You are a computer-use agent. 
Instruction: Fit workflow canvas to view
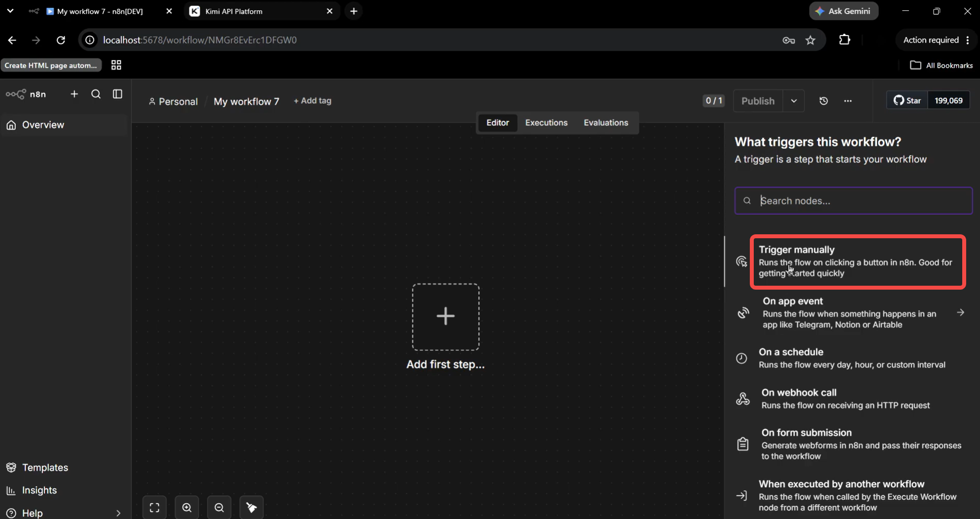(155, 508)
